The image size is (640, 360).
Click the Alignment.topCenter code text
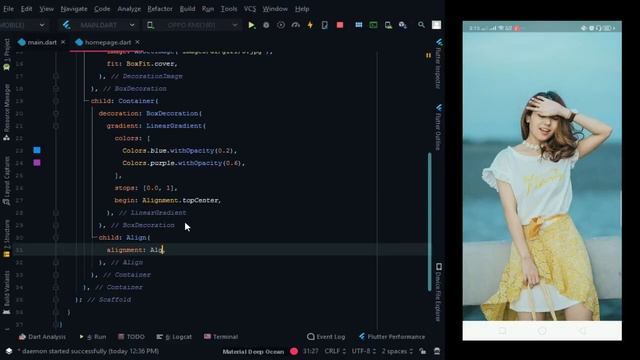tap(181, 200)
